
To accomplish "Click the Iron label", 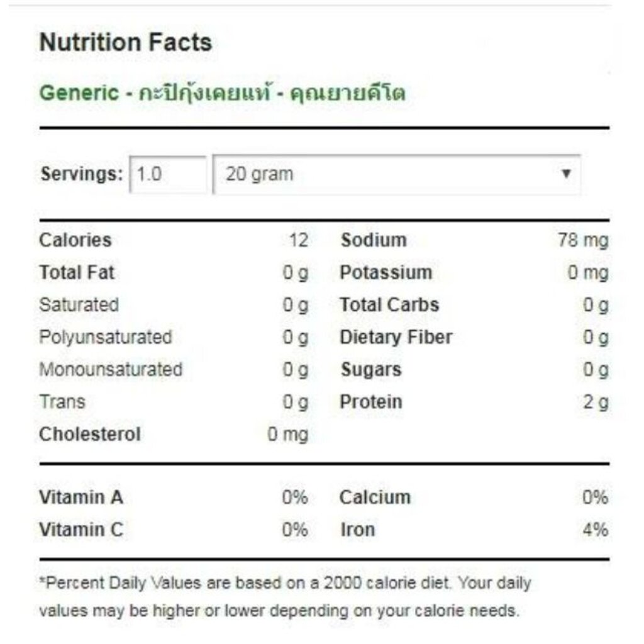I will coord(357,530).
